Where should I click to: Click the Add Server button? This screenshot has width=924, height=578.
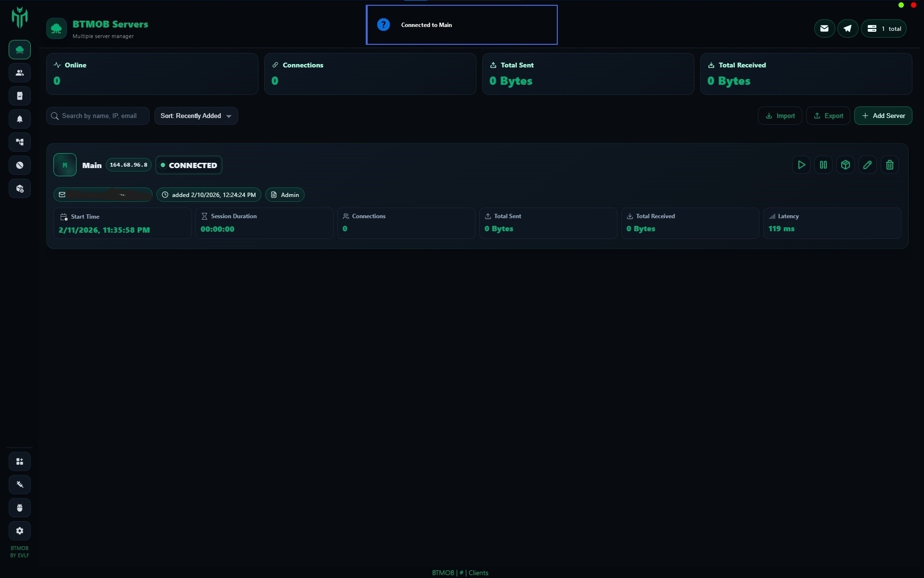(883, 116)
